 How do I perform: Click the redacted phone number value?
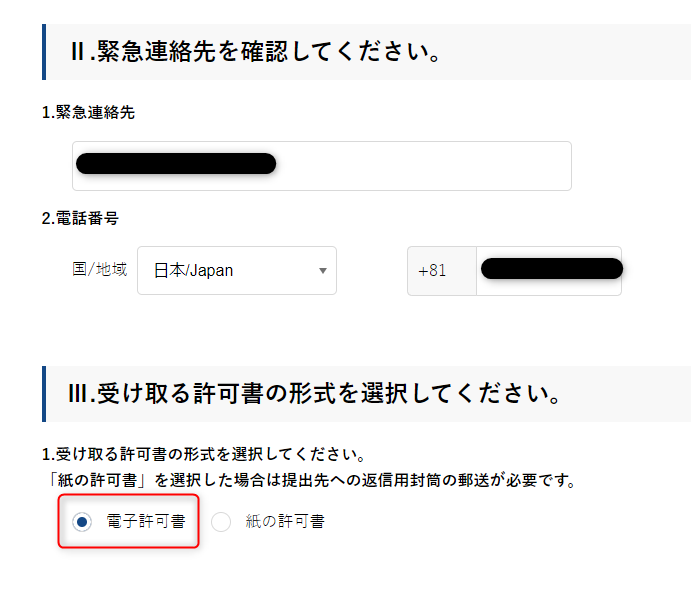pos(552,268)
